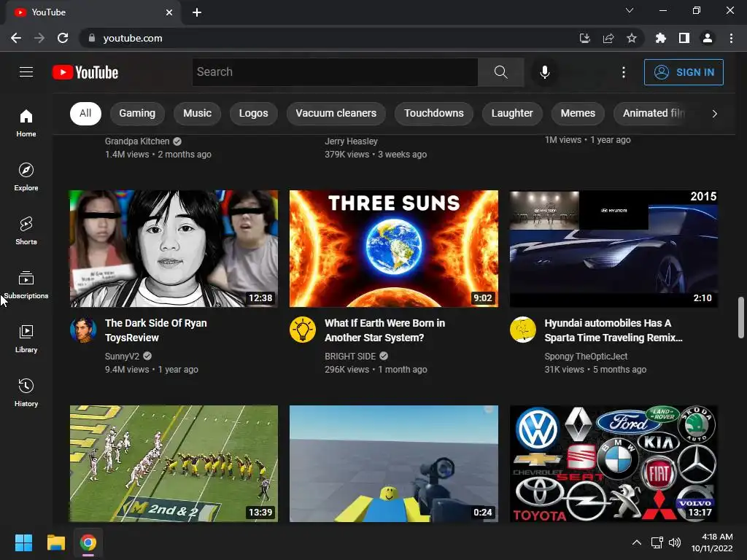This screenshot has width=747, height=560.
Task: Open volume control in tray
Action: click(x=675, y=542)
